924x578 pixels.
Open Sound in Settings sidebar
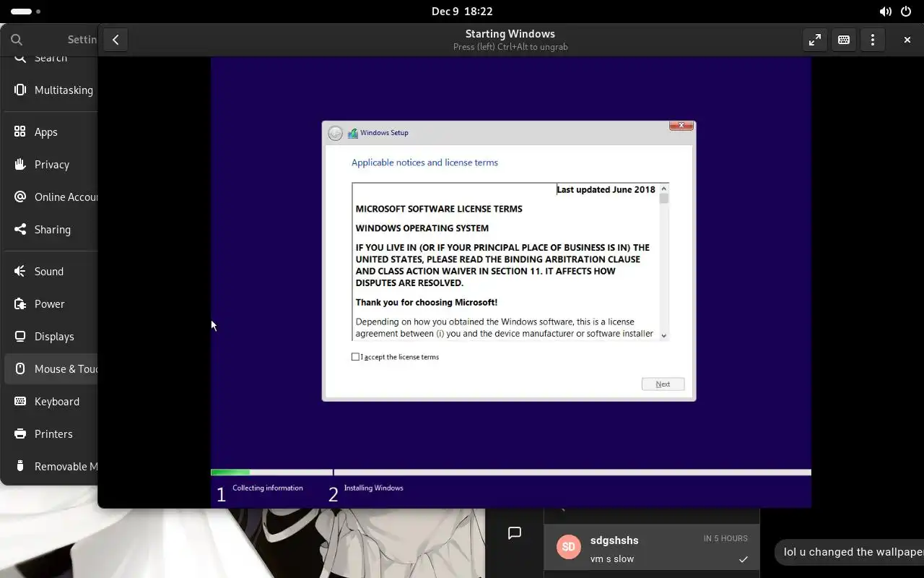51,272
